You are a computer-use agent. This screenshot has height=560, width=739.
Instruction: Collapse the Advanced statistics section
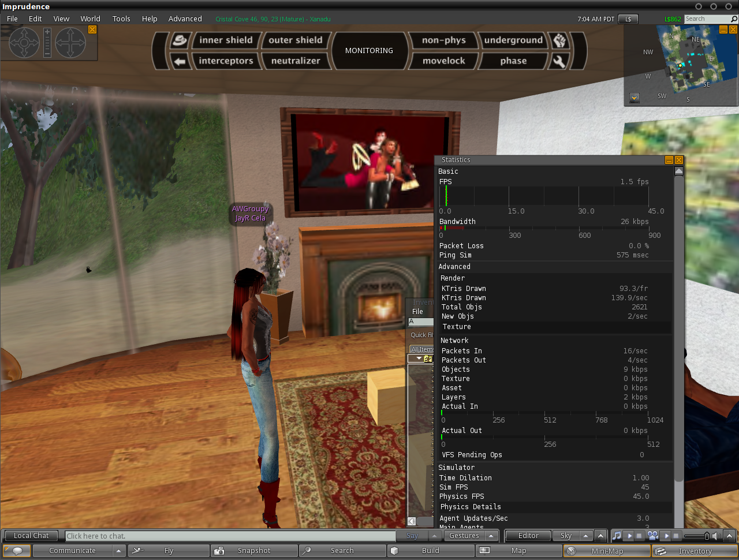[x=454, y=267]
